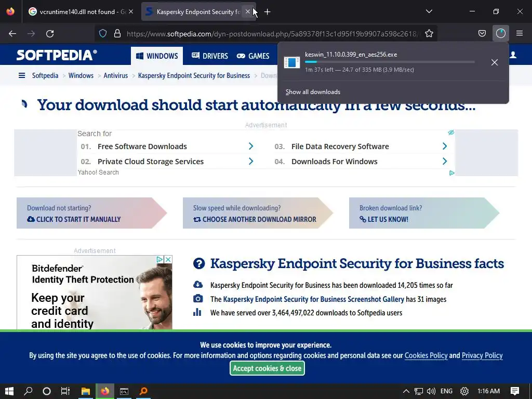This screenshot has width=532, height=399.
Task: Cancel the keswin exe download
Action: point(495,62)
